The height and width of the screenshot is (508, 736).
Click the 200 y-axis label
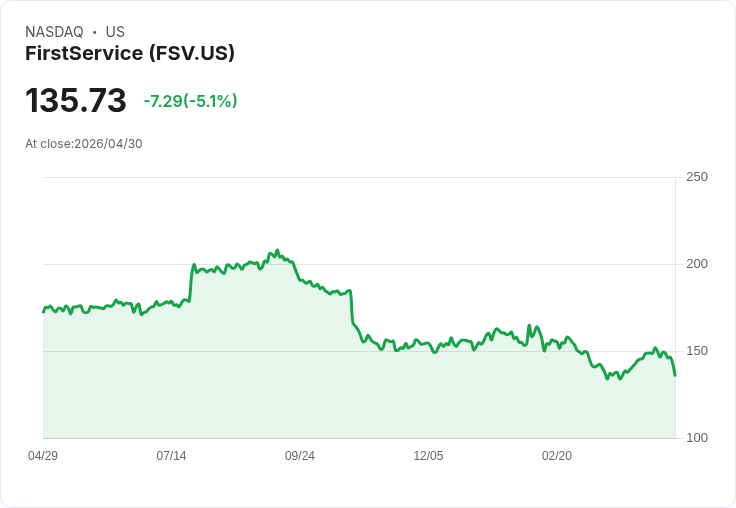tap(697, 264)
